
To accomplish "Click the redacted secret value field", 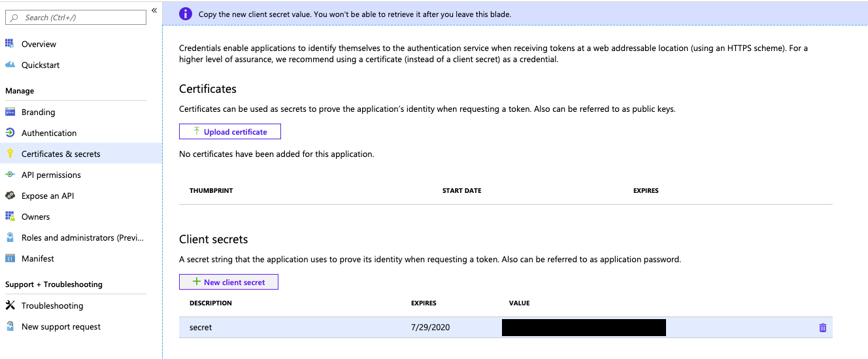I will pos(584,328).
